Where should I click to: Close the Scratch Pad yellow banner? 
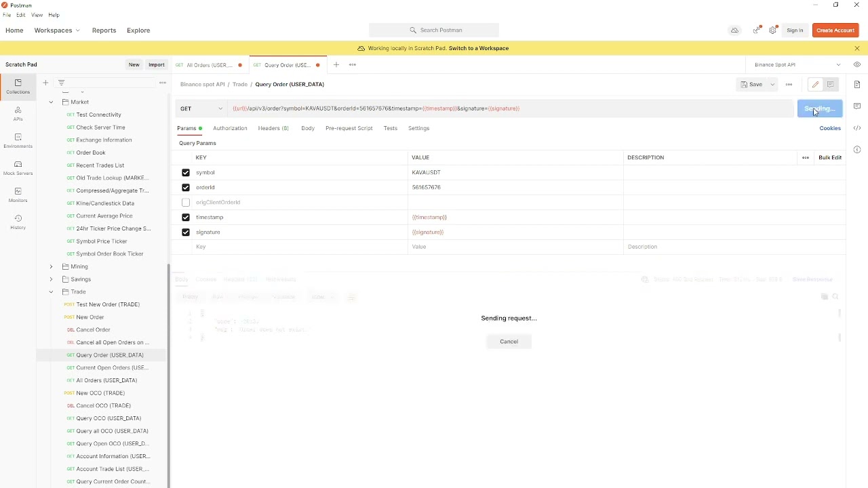(x=857, y=49)
